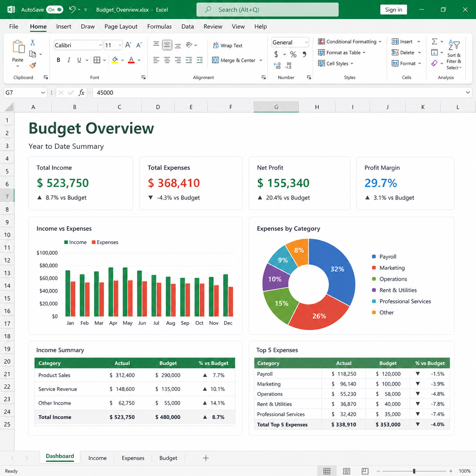Apply the accounting dollar format
This screenshot has height=476, width=476.
point(276,54)
